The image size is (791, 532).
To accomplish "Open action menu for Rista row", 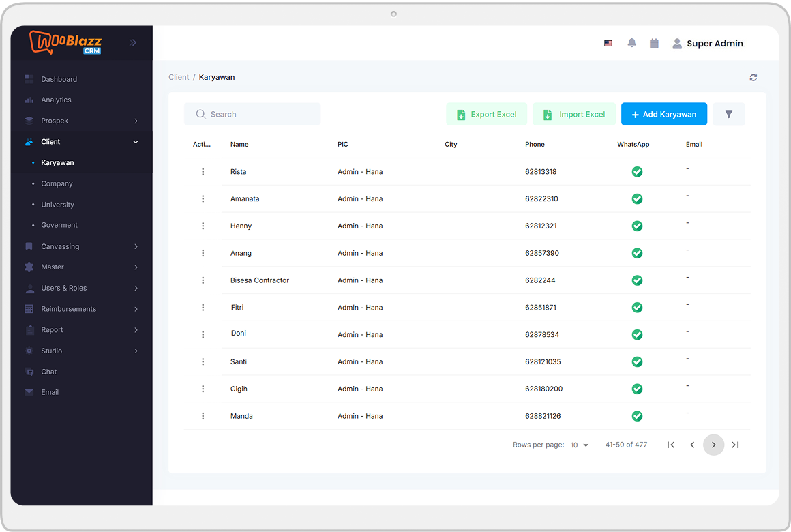I will coord(203,172).
